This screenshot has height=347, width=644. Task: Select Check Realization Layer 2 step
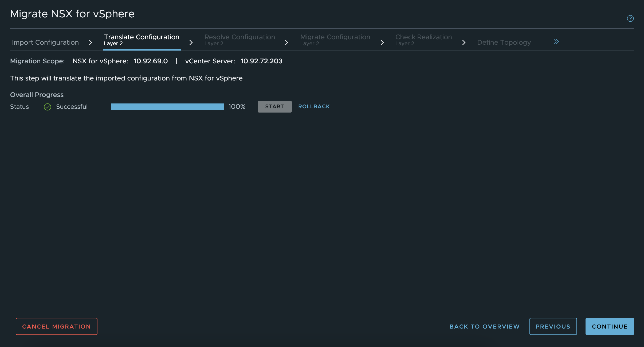423,40
